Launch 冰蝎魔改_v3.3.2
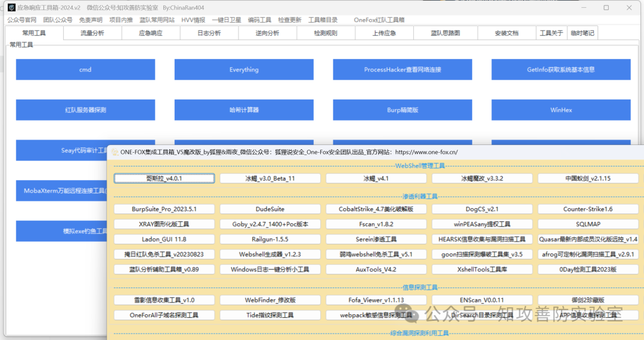This screenshot has width=644, height=340. [482, 178]
